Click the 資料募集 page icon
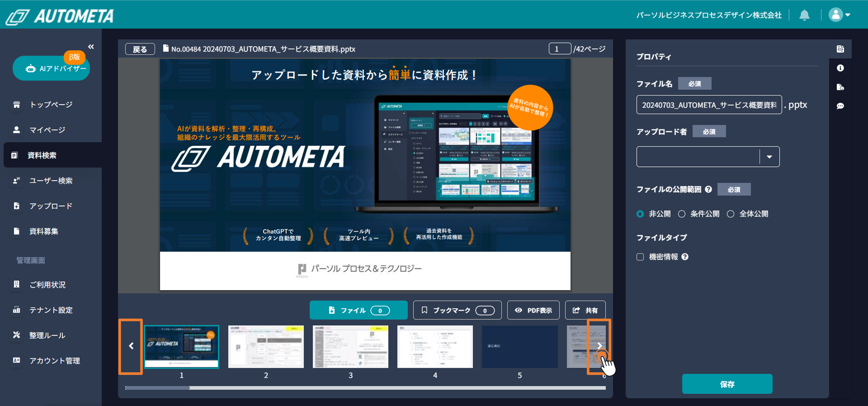Image resolution: width=868 pixels, height=406 pixels. 16,231
